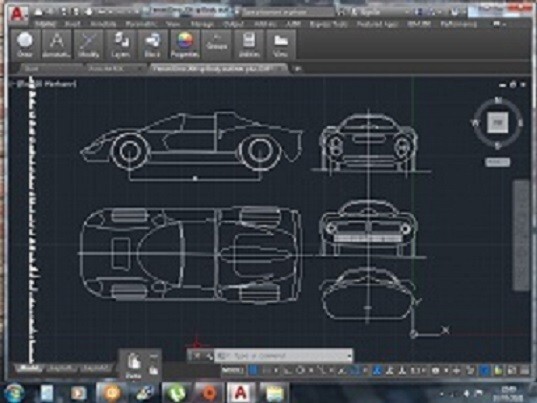Open the AutoCAD application menu logo
Image resolution: width=537 pixels, height=403 pixels.
click(18, 14)
